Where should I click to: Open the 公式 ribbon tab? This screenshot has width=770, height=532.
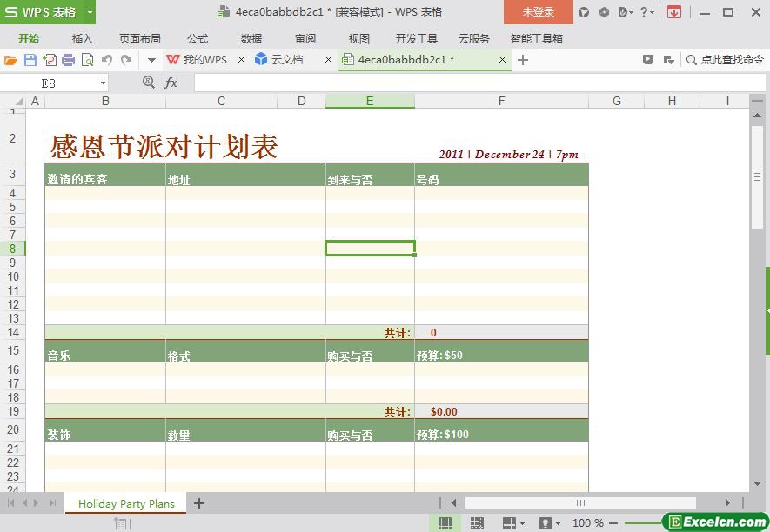point(198,38)
